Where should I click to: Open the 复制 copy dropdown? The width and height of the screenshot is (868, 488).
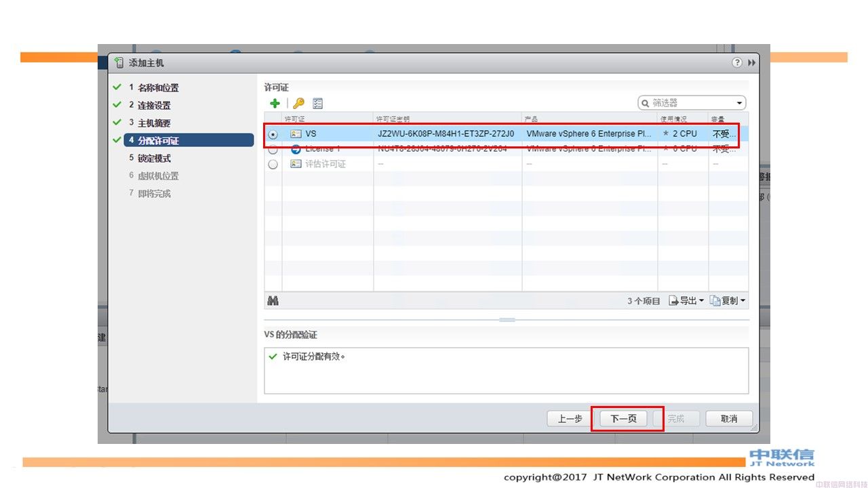(728, 301)
